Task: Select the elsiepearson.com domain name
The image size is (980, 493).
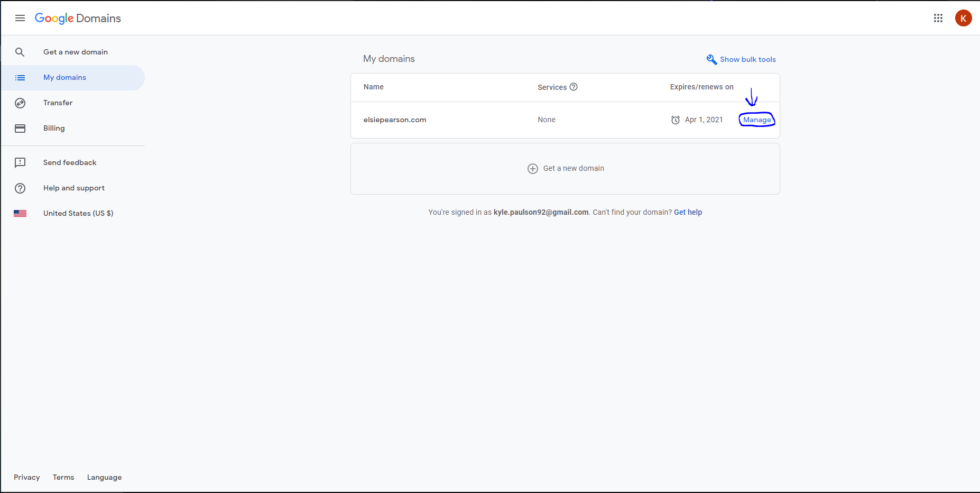Action: click(x=395, y=120)
